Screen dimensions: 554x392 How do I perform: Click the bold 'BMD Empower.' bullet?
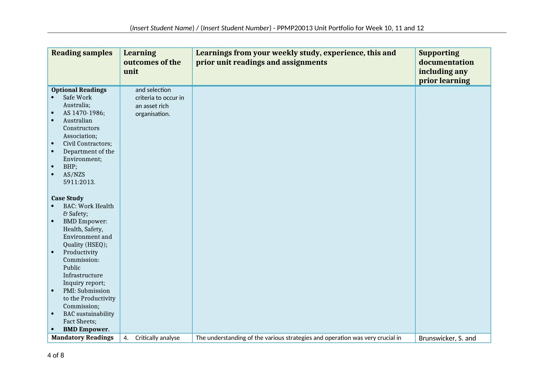tap(87, 329)
